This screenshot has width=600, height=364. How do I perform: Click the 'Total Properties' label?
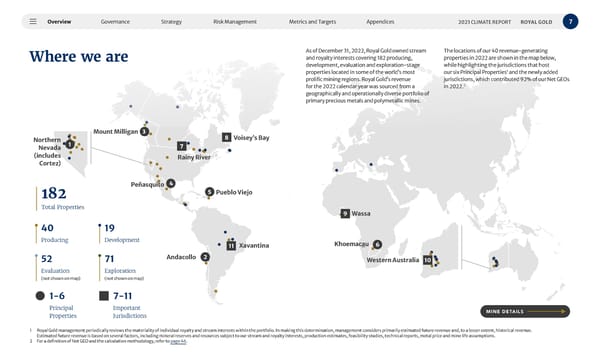point(63,207)
